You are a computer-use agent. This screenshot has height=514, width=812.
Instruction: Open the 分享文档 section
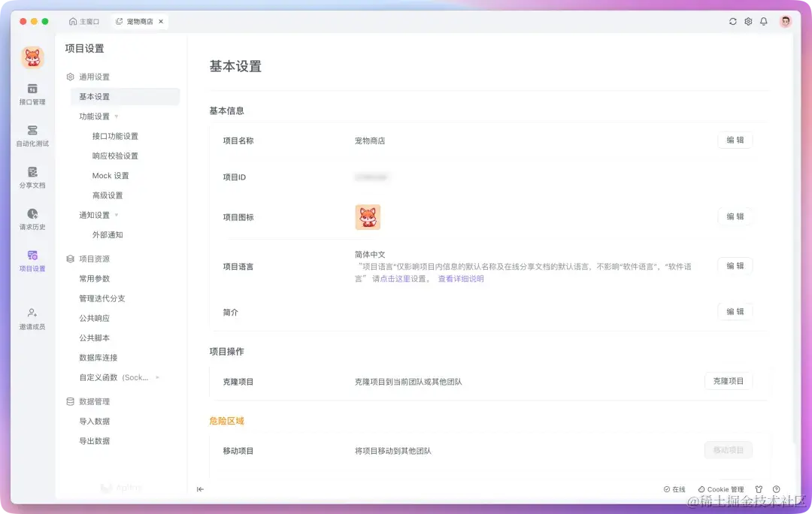click(x=32, y=177)
